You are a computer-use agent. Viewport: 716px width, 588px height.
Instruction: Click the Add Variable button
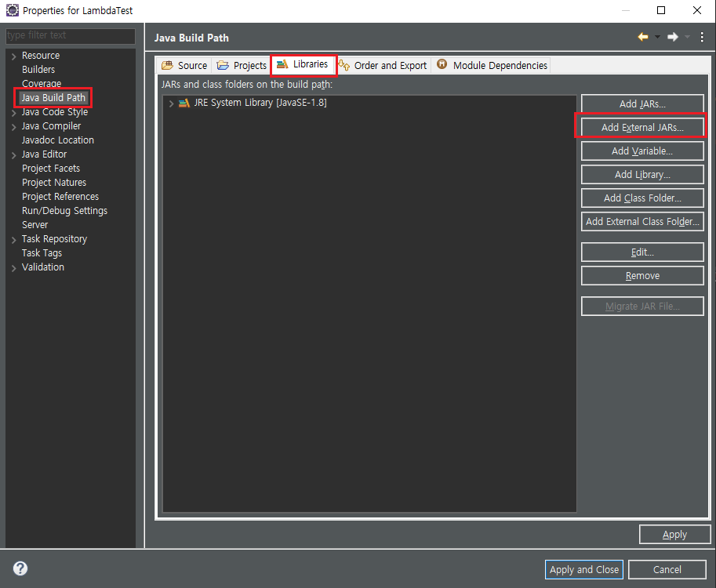tap(642, 151)
